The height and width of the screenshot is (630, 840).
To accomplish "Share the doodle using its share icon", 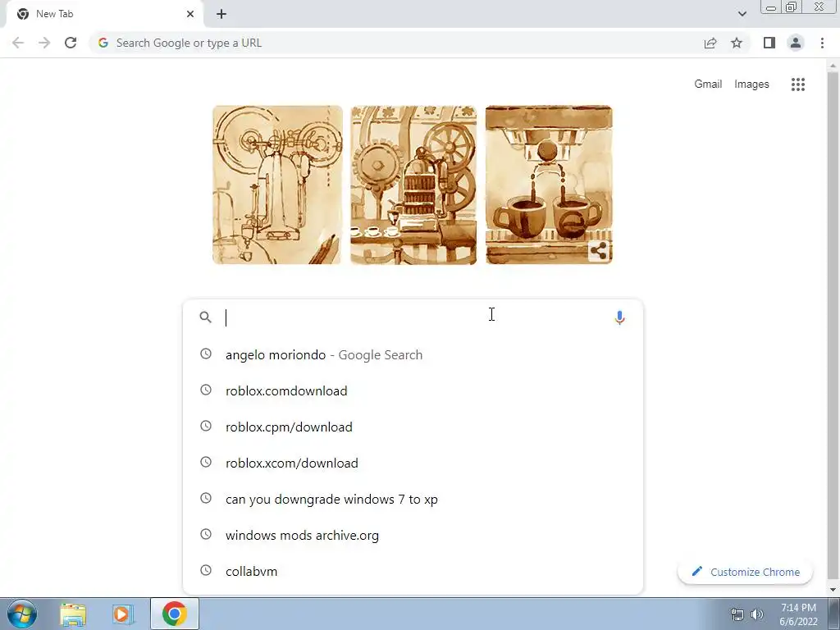I will pos(599,251).
